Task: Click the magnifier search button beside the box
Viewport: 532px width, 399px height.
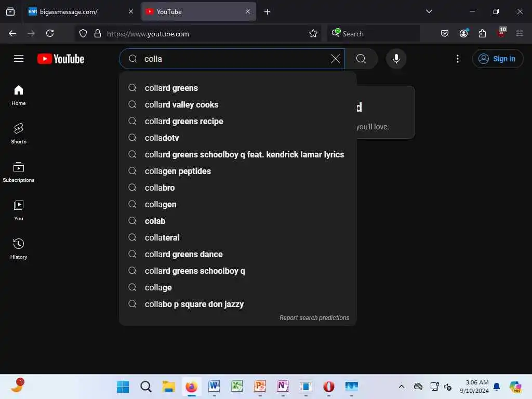Action: [361, 59]
